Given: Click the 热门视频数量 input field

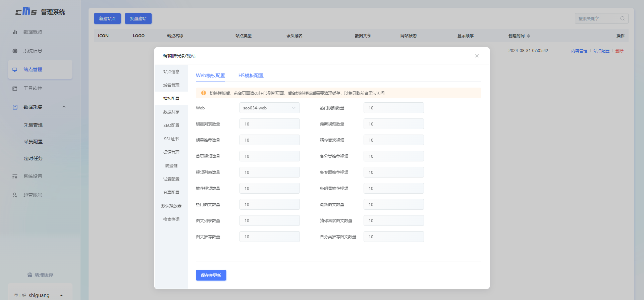Looking at the screenshot, I should tap(394, 108).
